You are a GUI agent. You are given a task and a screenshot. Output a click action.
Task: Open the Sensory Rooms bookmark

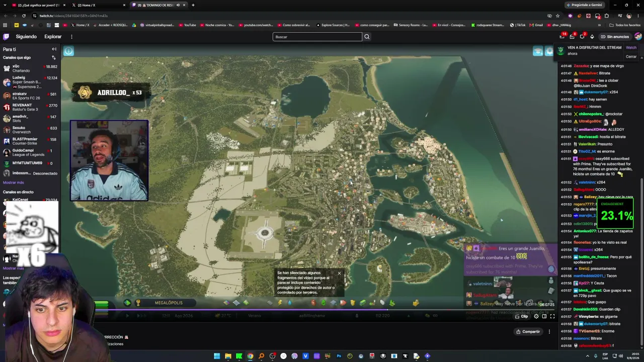[x=411, y=25]
